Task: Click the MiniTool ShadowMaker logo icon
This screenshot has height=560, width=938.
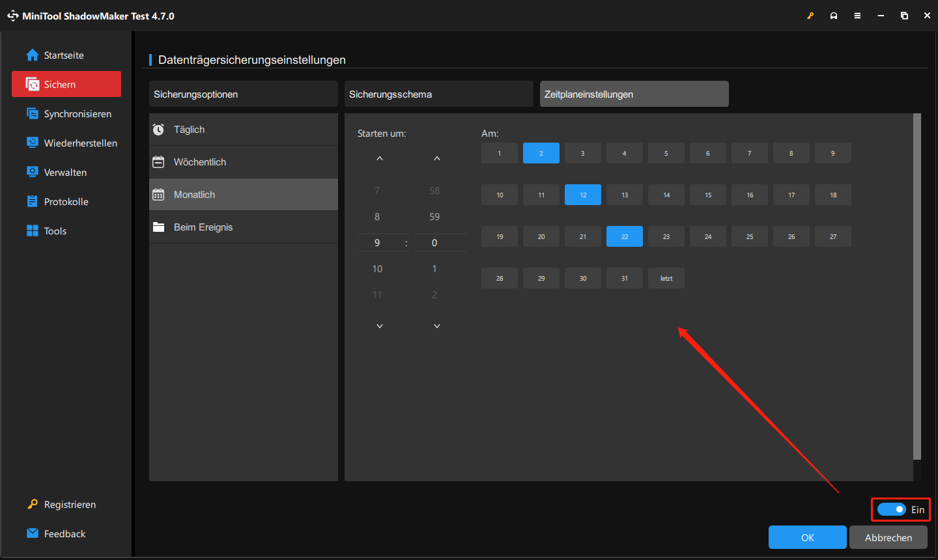Action: [13, 16]
